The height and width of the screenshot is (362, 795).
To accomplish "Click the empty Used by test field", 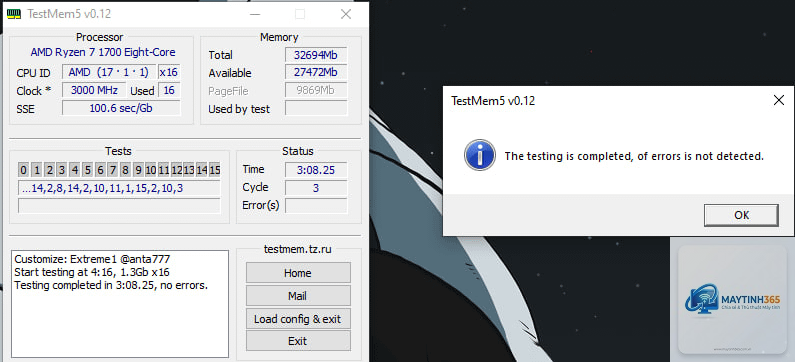I will click(x=316, y=108).
